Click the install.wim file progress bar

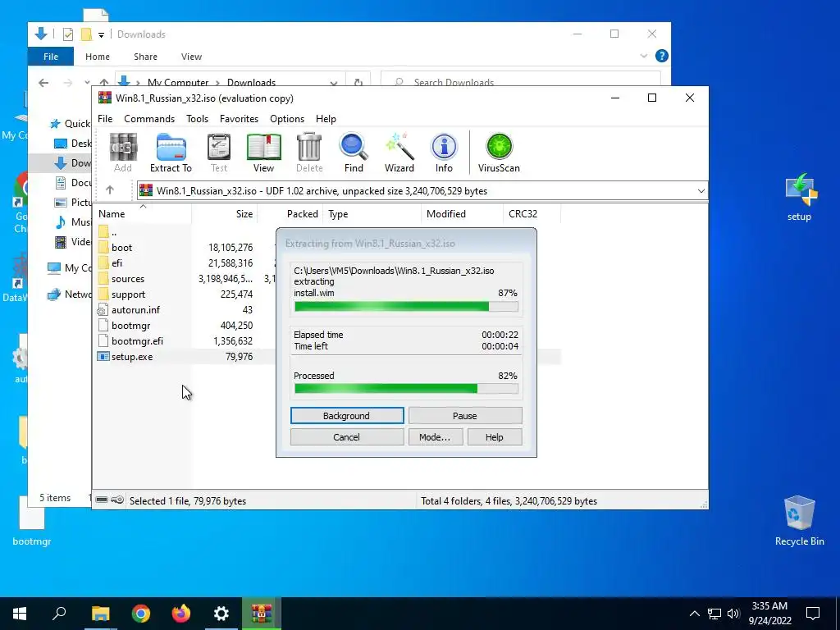[406, 307]
